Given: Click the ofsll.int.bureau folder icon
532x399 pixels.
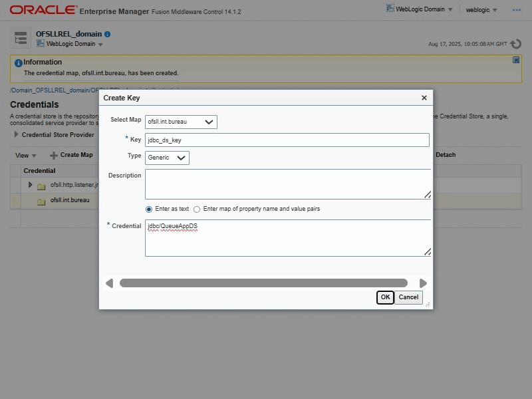Looking at the screenshot, I should click(41, 201).
